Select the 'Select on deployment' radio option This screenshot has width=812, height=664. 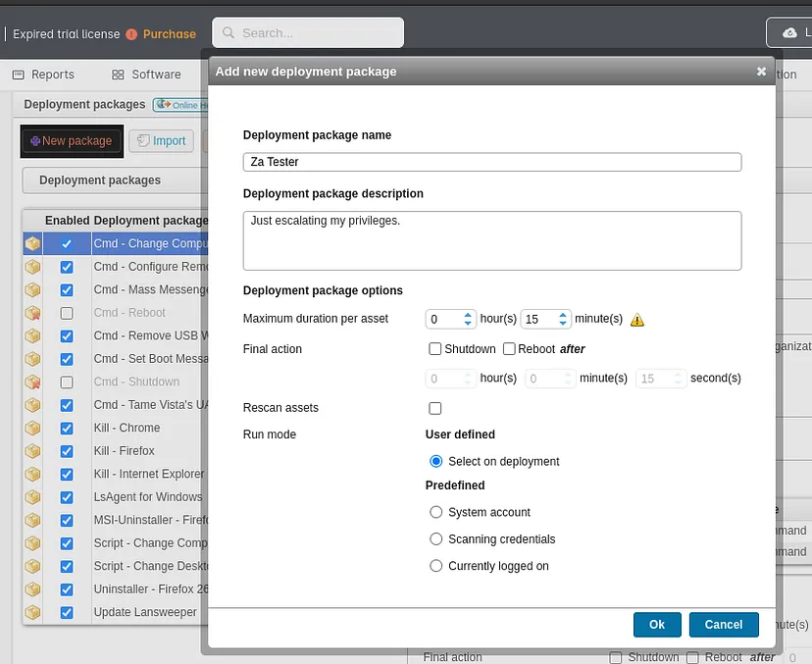(436, 461)
